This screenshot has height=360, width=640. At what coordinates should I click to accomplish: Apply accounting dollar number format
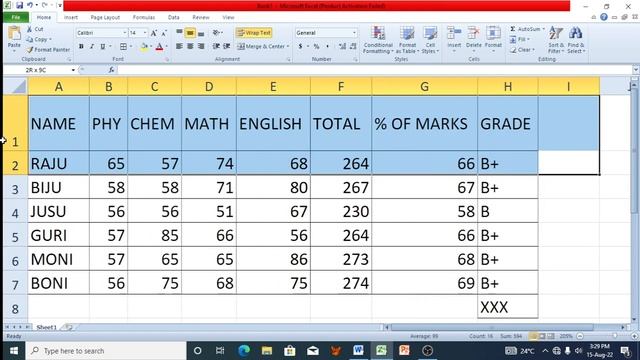coord(300,47)
